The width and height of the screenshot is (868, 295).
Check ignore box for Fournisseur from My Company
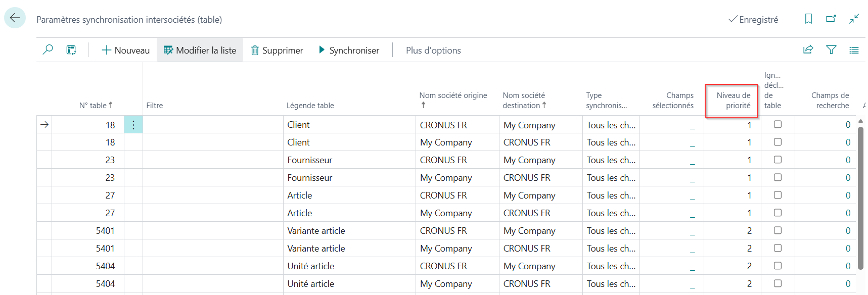click(778, 177)
